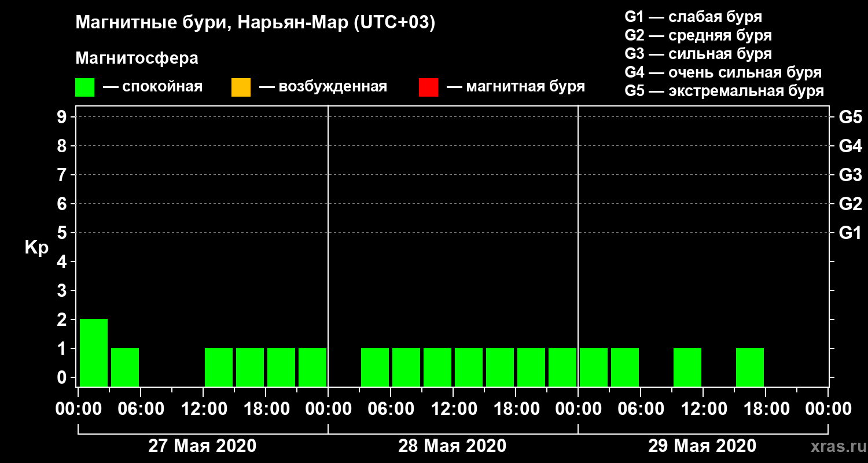Click the '29 Мая 2020' date label

pyautogui.click(x=703, y=446)
